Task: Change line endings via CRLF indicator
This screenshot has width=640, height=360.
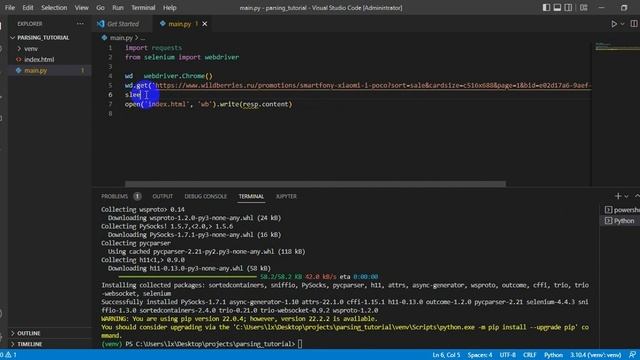Action: [x=529, y=355]
